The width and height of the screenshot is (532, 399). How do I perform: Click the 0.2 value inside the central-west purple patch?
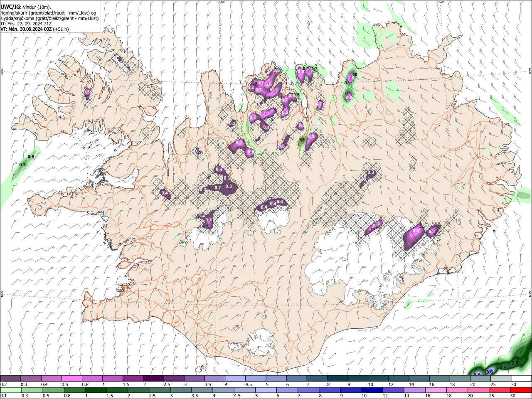point(218,188)
